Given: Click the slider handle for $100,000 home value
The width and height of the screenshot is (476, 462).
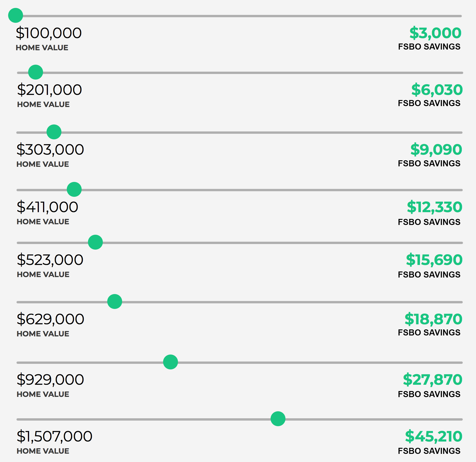Looking at the screenshot, I should [x=16, y=15].
